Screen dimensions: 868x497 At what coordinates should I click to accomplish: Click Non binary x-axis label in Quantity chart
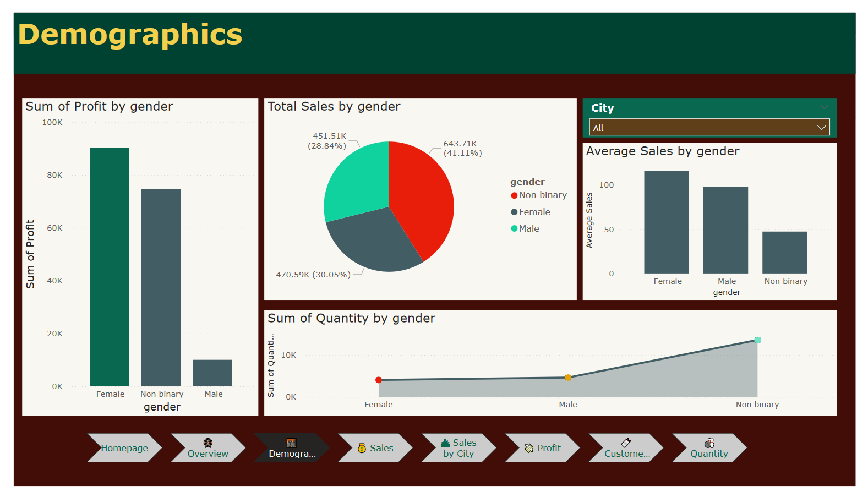coord(757,405)
